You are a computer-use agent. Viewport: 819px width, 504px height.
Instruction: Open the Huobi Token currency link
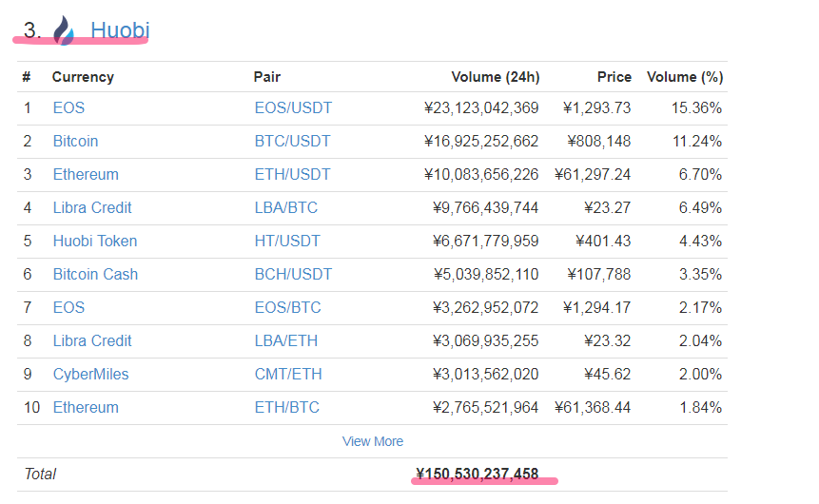click(x=95, y=242)
